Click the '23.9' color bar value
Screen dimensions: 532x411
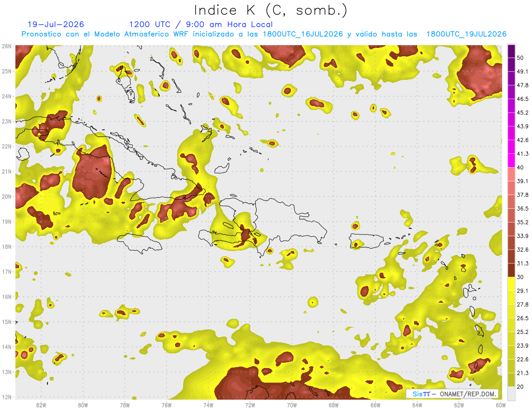pos(523,346)
